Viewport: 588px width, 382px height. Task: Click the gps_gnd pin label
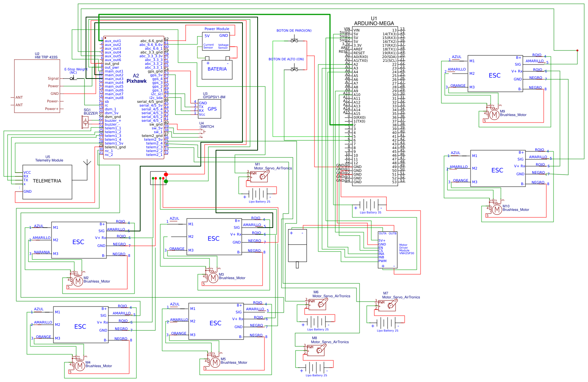tap(155, 71)
